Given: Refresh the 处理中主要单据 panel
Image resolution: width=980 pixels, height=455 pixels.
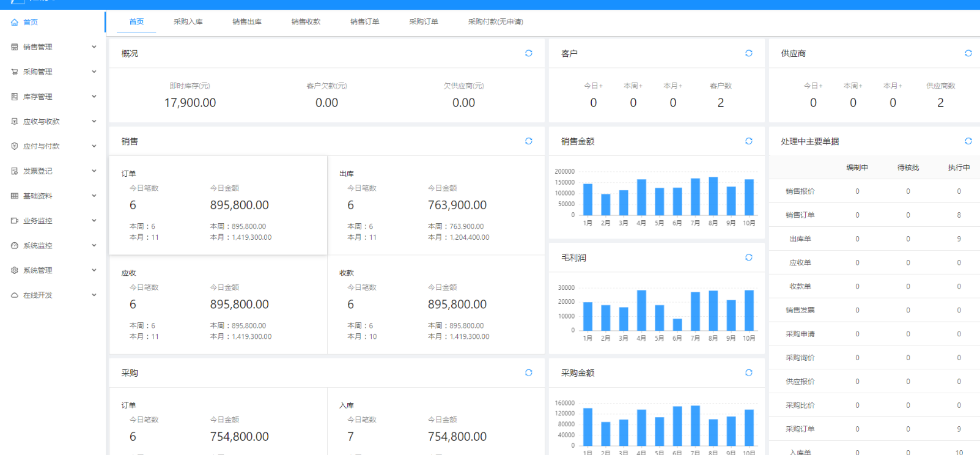Looking at the screenshot, I should [968, 141].
